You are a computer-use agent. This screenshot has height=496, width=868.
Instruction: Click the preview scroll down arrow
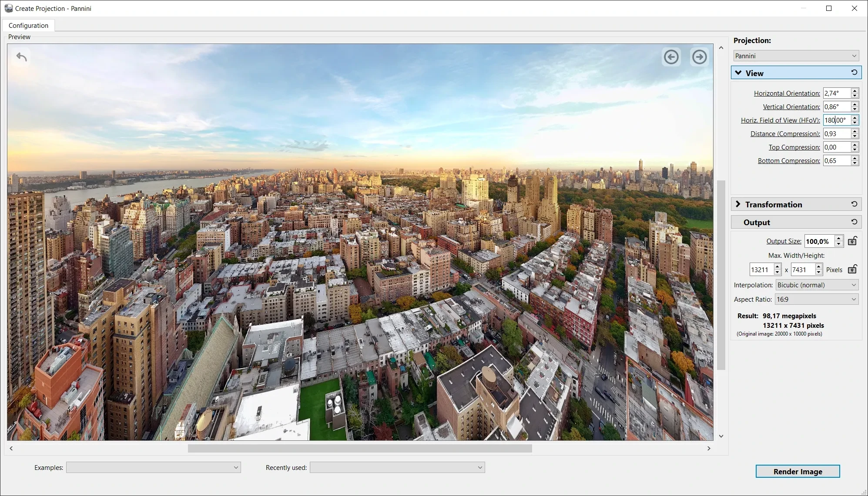click(x=721, y=436)
